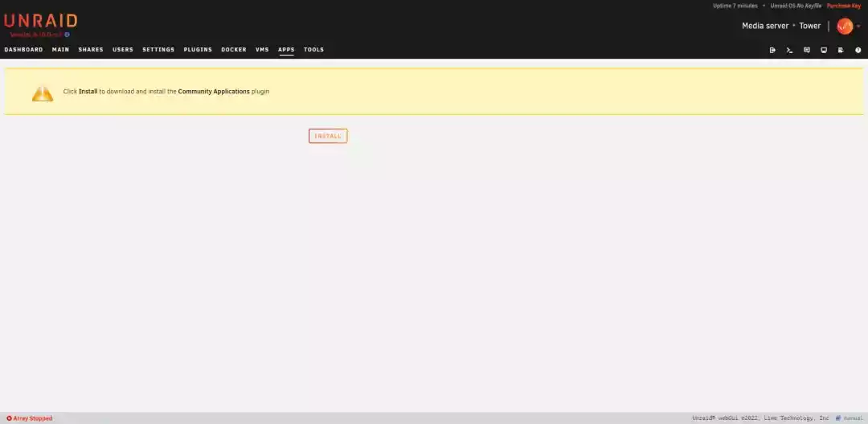Click the UNRAID logo
868x424 pixels.
click(40, 21)
